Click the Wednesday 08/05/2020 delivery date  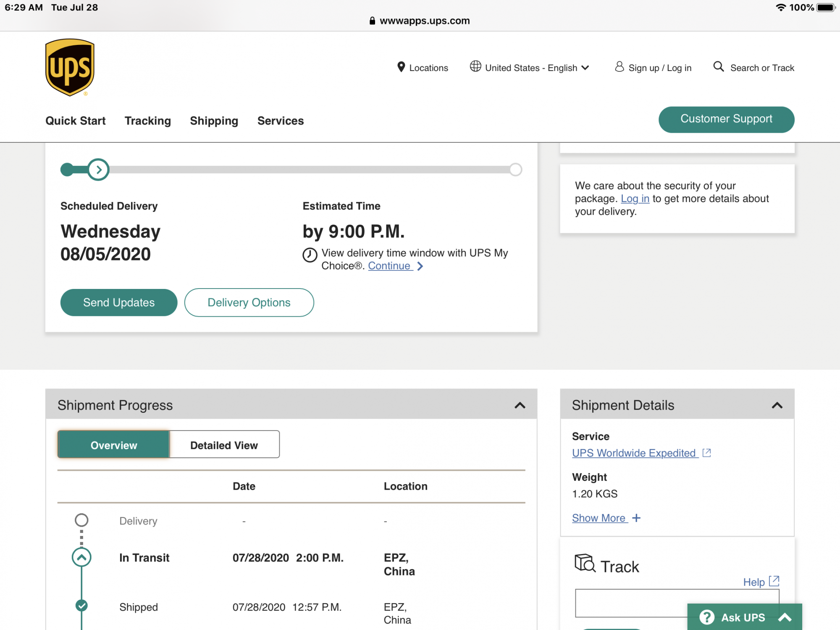coord(110,243)
